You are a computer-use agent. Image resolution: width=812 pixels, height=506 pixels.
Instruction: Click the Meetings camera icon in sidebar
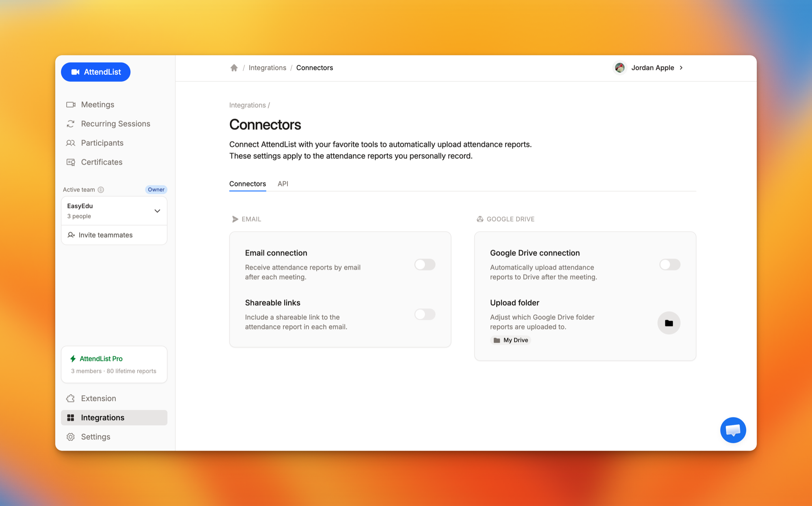[x=71, y=105]
